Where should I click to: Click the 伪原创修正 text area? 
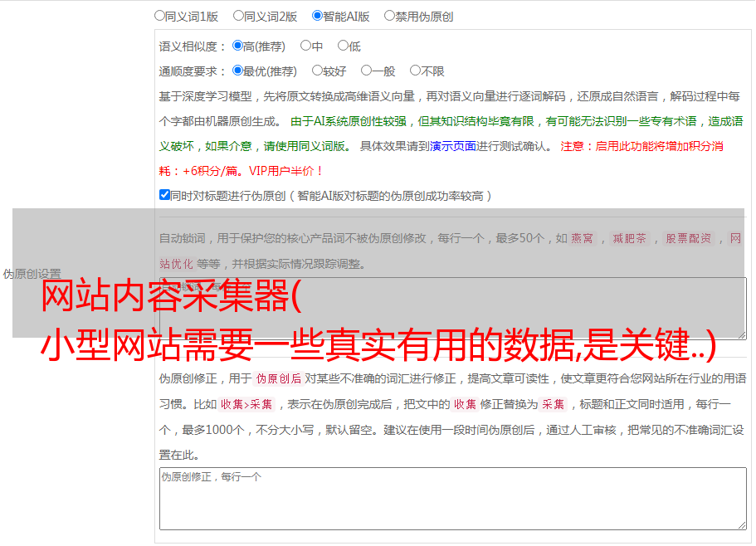[x=453, y=499]
